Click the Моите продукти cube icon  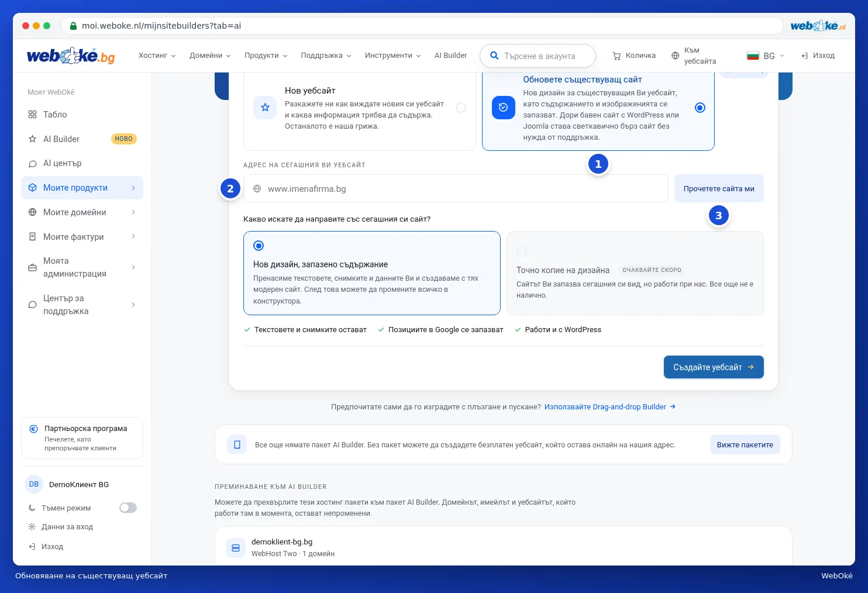tap(32, 188)
